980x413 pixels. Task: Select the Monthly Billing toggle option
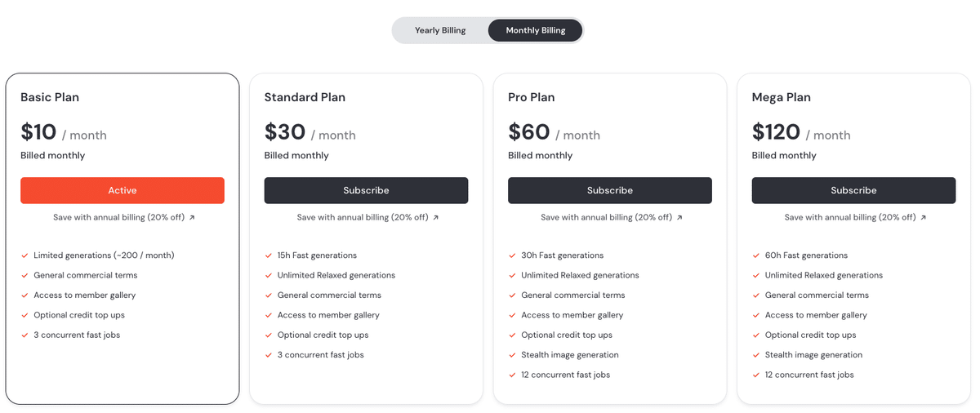(x=535, y=31)
